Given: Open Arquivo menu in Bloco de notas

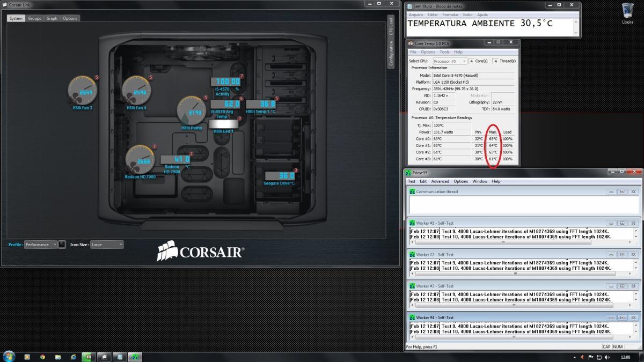Looking at the screenshot, I should [x=416, y=14].
